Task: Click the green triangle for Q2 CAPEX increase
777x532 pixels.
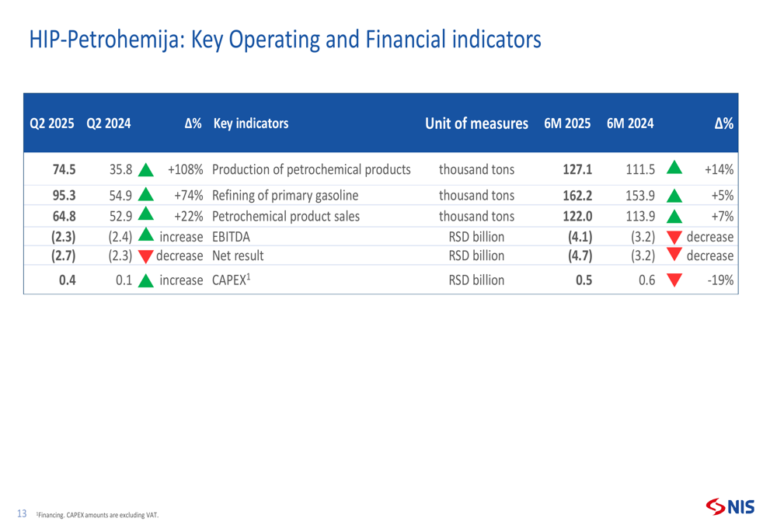Action: [x=146, y=281]
